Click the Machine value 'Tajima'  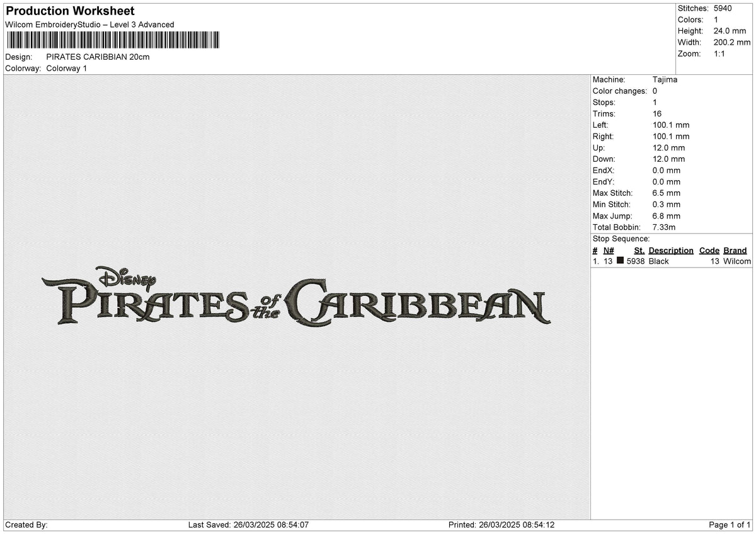click(x=665, y=79)
